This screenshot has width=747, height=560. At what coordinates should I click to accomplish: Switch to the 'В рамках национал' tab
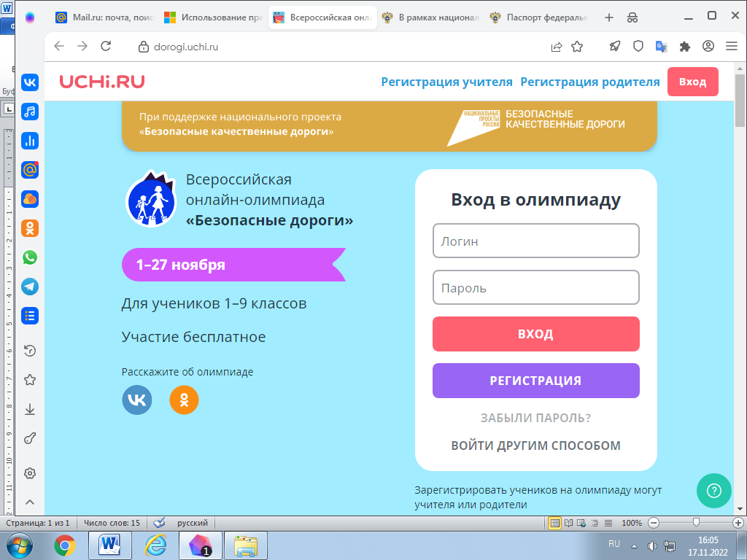point(431,17)
